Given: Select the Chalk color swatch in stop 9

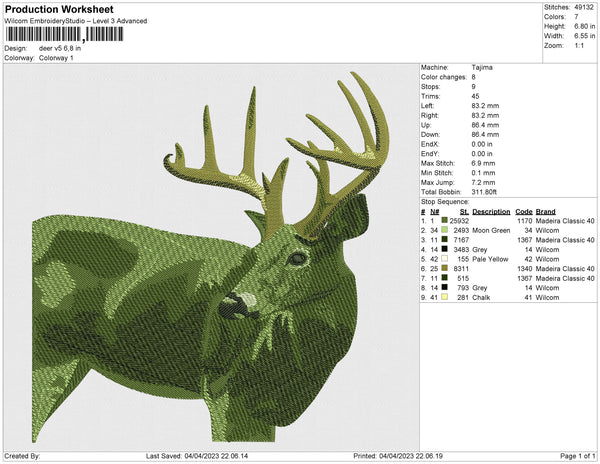Looking at the screenshot, I should [446, 296].
